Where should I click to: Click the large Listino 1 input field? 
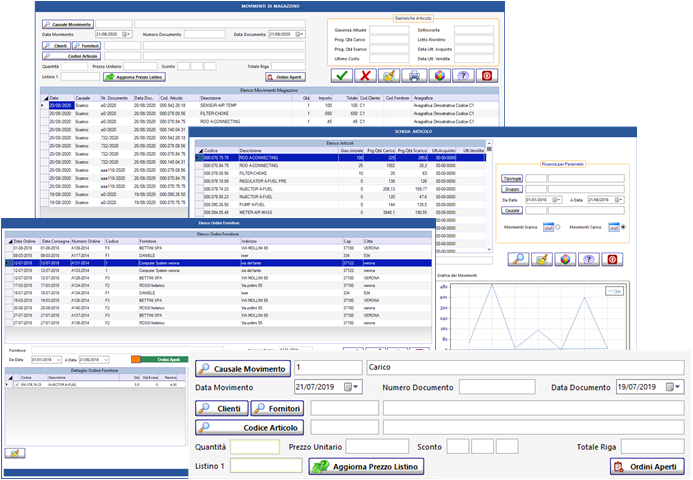click(x=266, y=466)
